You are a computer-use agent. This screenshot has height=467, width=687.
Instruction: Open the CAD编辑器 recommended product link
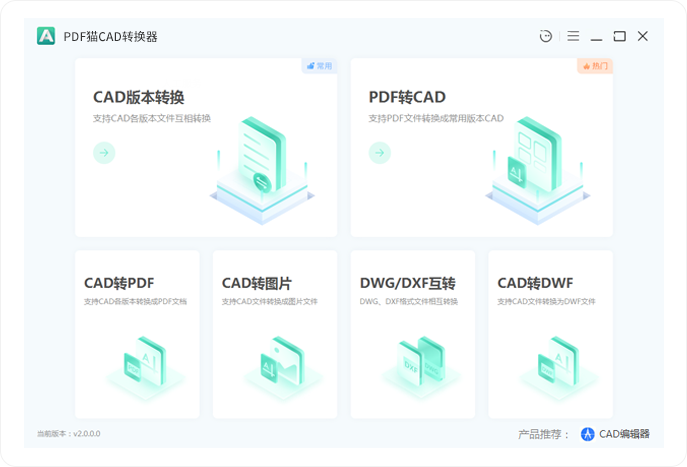point(624,434)
